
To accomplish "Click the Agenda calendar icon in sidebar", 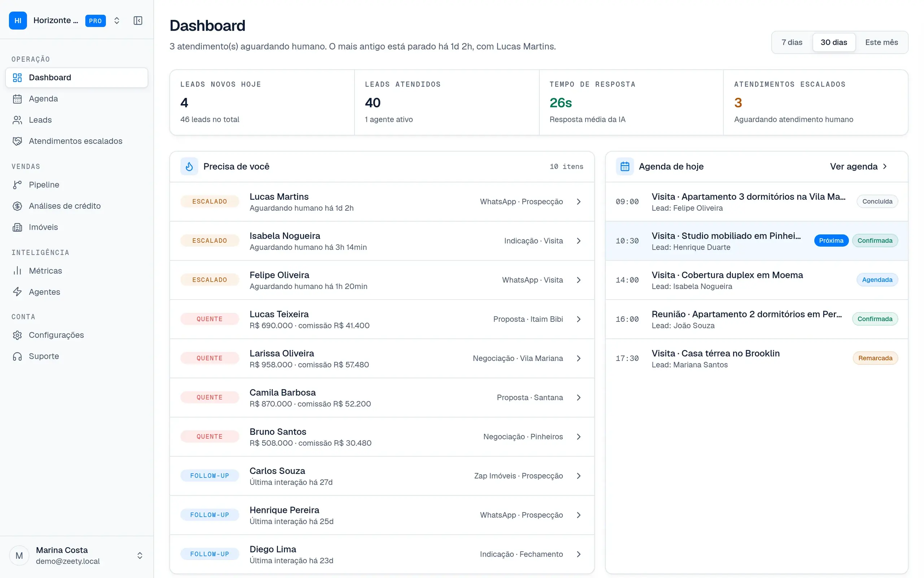I will click(17, 99).
